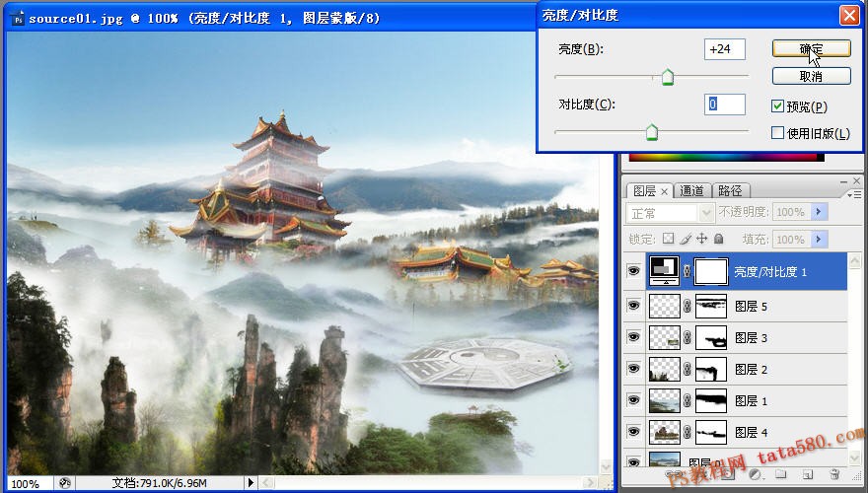The image size is (868, 493).
Task: Collapse the layers panel with minimize dash
Action: click(x=843, y=181)
